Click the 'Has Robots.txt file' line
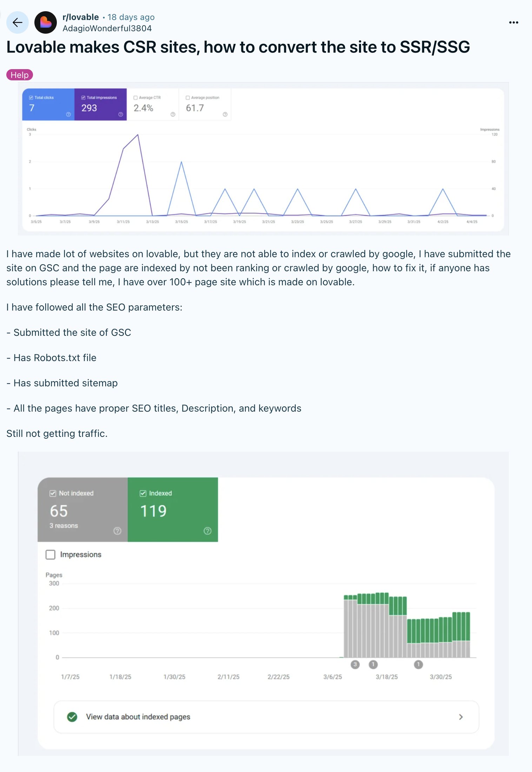532x772 pixels. click(x=51, y=358)
